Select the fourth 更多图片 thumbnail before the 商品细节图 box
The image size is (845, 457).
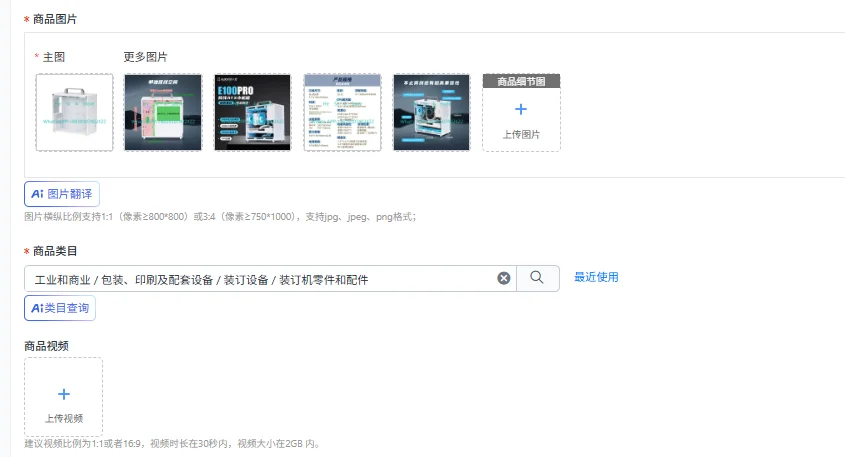click(431, 112)
